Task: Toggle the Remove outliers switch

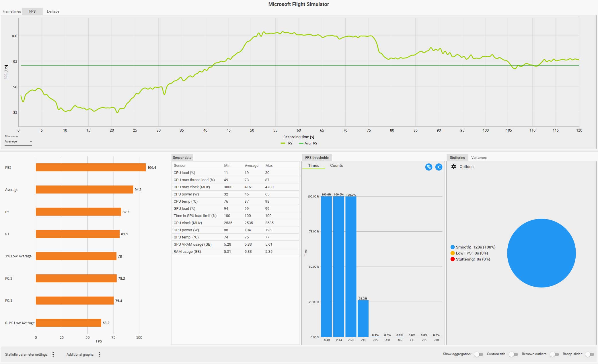Action: coord(554,355)
